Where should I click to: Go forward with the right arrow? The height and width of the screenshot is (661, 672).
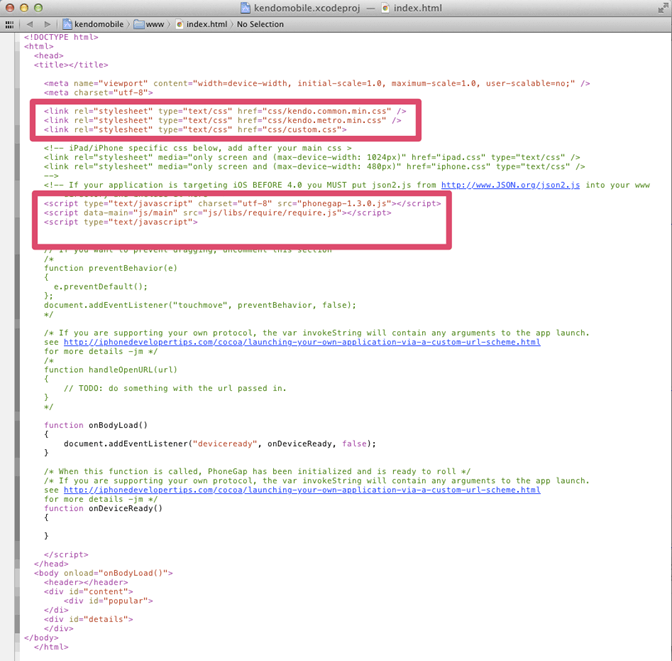tap(47, 24)
